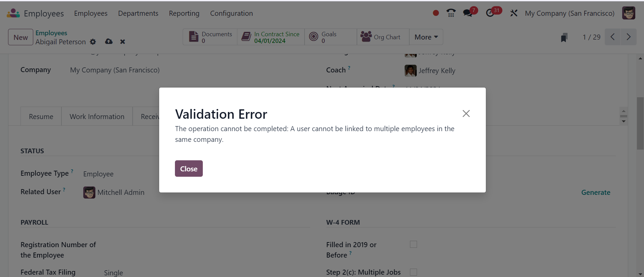Open the Reporting menu
This screenshot has width=644, height=277.
pos(184,13)
